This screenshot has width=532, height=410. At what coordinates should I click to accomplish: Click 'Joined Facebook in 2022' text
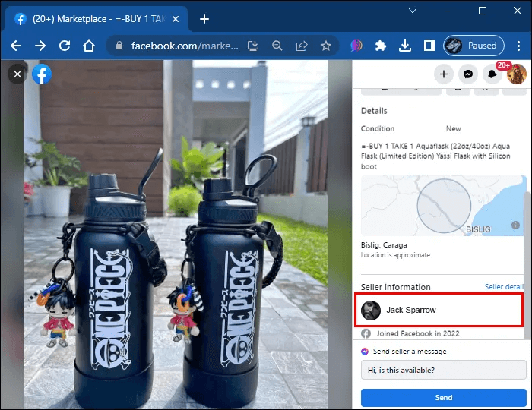[418, 333]
